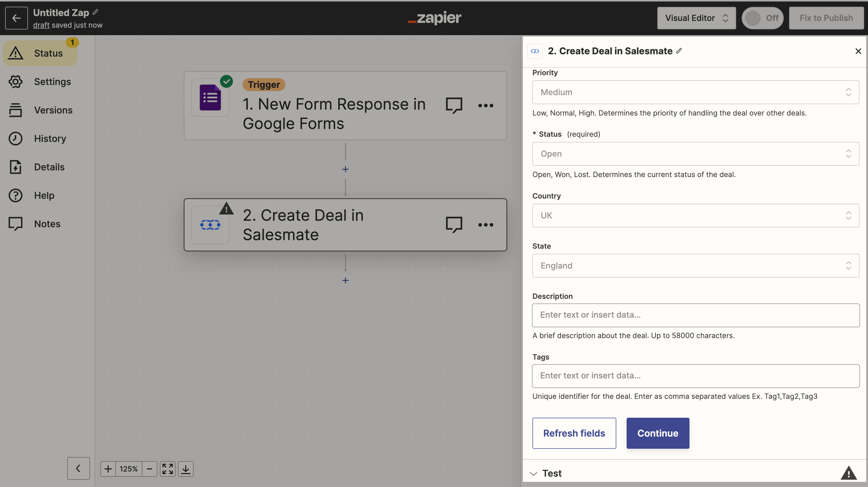The width and height of the screenshot is (868, 487).
Task: Open the Visual Editor dropdown
Action: (x=696, y=18)
